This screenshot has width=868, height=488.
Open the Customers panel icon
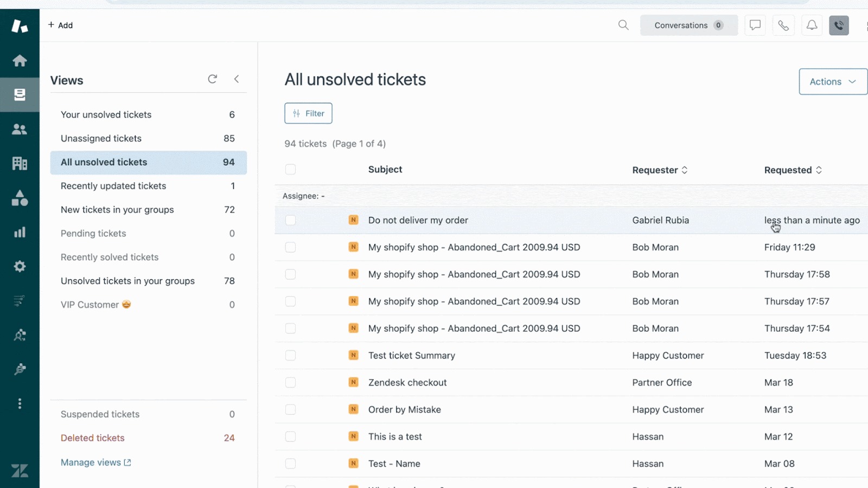coord(20,129)
